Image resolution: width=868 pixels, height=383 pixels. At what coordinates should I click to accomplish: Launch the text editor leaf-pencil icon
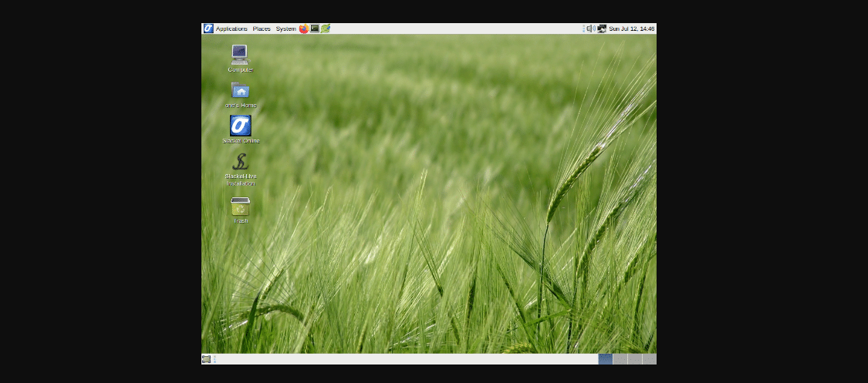pos(326,29)
